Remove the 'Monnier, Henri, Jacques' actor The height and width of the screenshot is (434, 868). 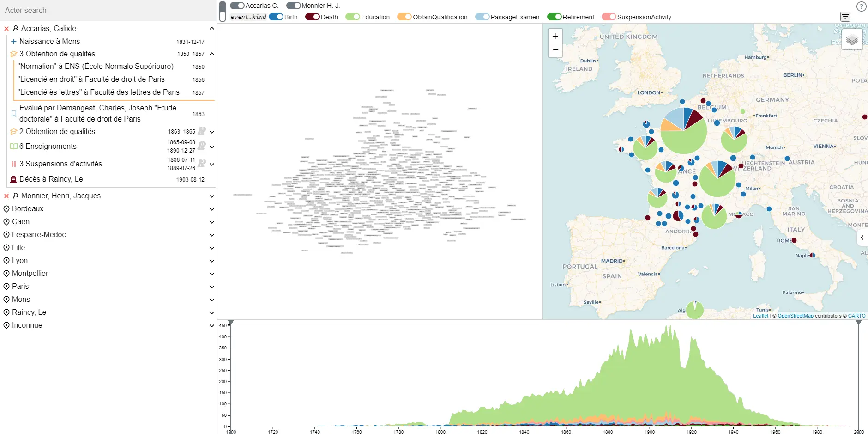pyautogui.click(x=6, y=196)
